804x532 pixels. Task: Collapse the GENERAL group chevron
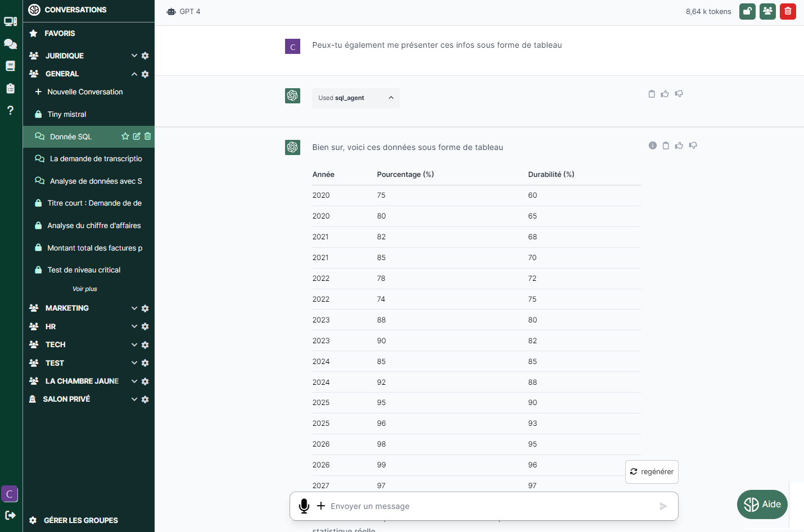134,74
